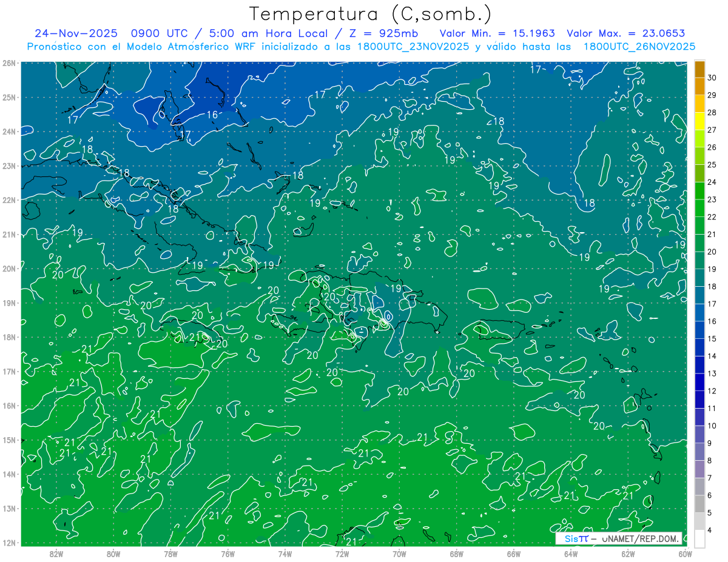Viewport: 728px width, 562px height.
Task: Click the "26N" latitude axis label
Action: 8,63
